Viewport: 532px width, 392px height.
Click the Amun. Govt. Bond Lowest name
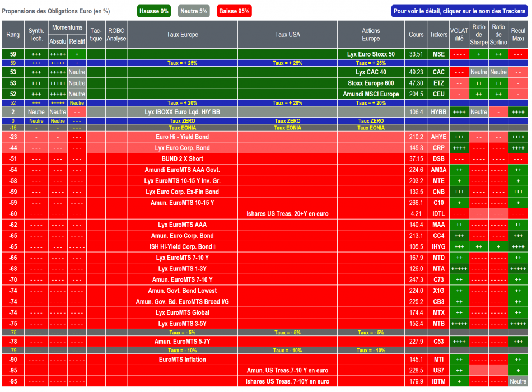click(183, 291)
